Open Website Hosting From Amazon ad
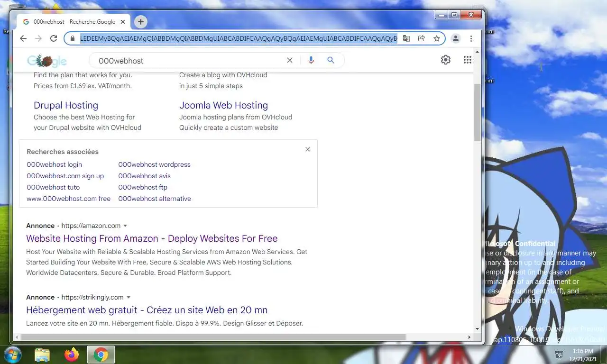 [152, 238]
